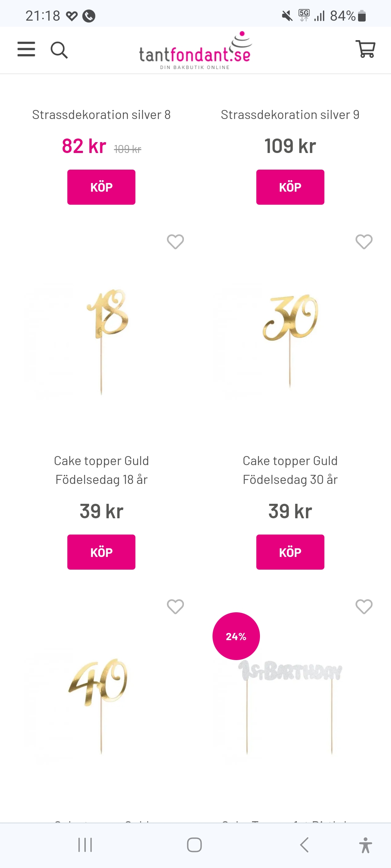Screen dimensions: 391x868
Task: Tap the 24% discount badge
Action: coord(236,636)
